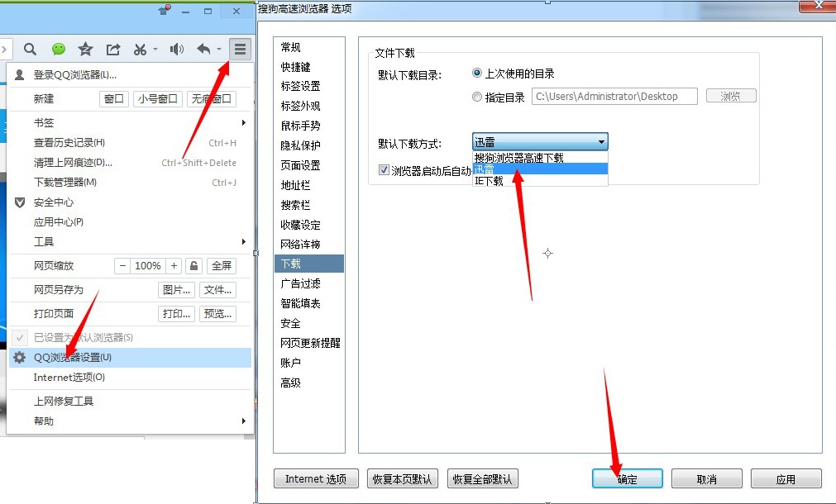Screen dimensions: 836x504
Task: Confirm with the 确定 button
Action: click(628, 479)
